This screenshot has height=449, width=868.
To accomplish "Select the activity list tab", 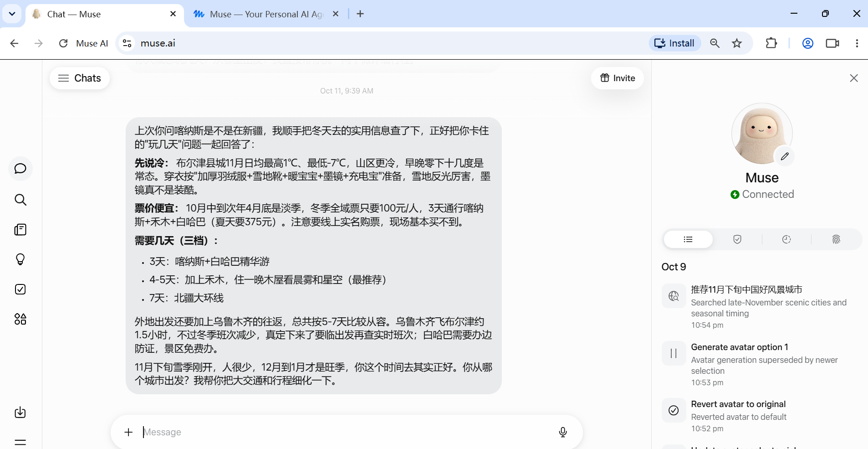I will pos(688,239).
